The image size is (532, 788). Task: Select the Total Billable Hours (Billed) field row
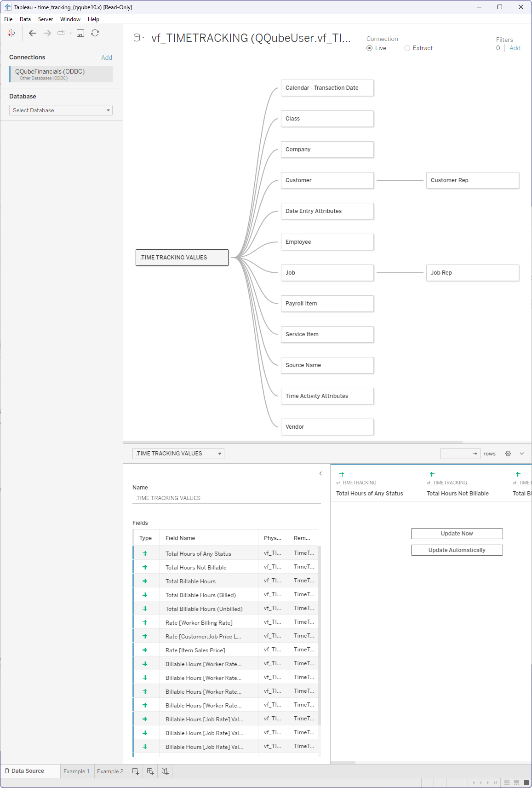225,595
